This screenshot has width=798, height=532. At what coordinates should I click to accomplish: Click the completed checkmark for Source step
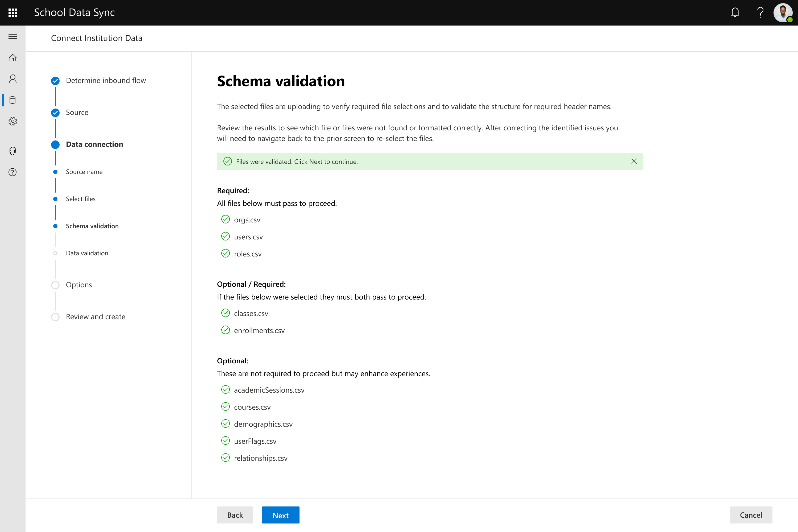[55, 113]
